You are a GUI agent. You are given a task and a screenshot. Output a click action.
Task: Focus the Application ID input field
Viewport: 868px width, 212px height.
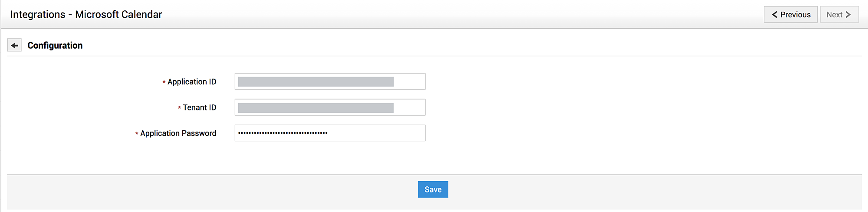click(x=409, y=82)
